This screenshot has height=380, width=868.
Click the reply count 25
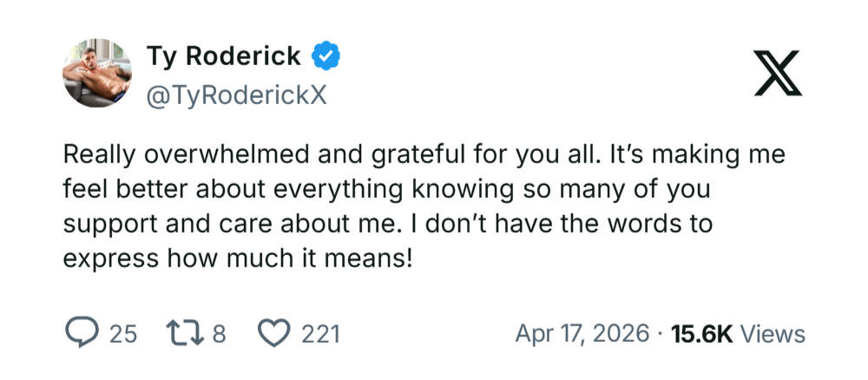click(123, 334)
